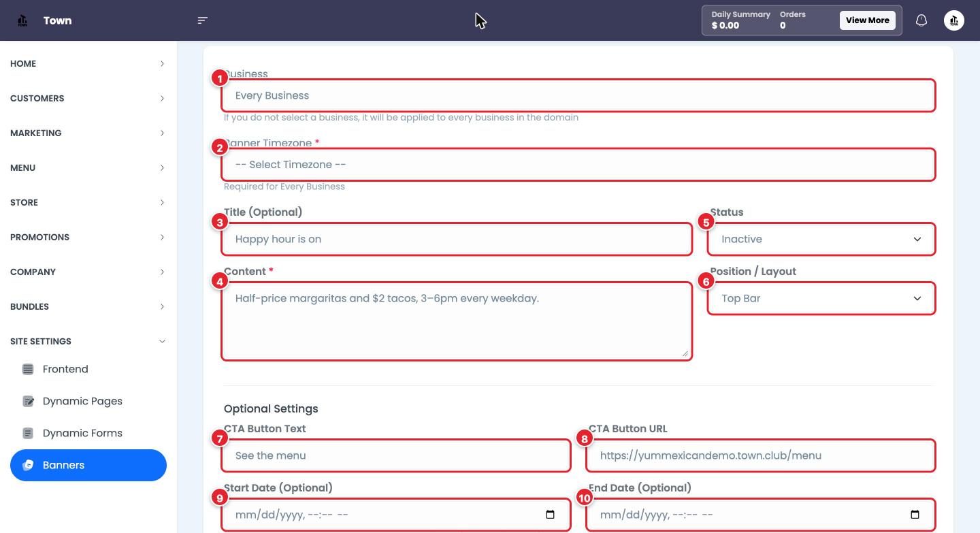Click the Start Date input field
The height and width of the screenshot is (533, 980).
coord(396,515)
